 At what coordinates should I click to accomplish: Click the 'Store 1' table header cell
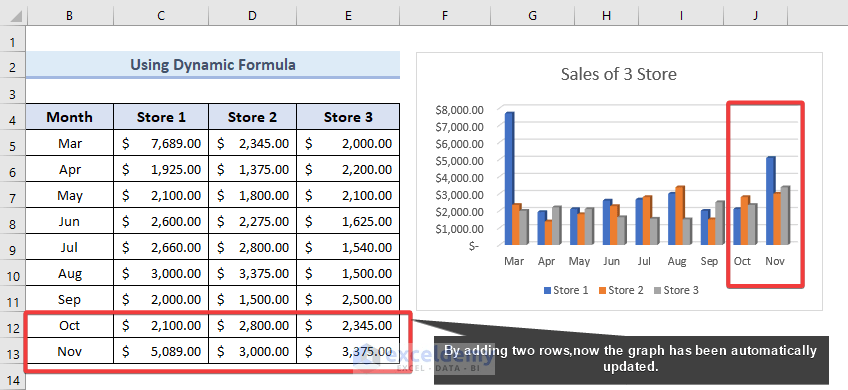(x=161, y=117)
